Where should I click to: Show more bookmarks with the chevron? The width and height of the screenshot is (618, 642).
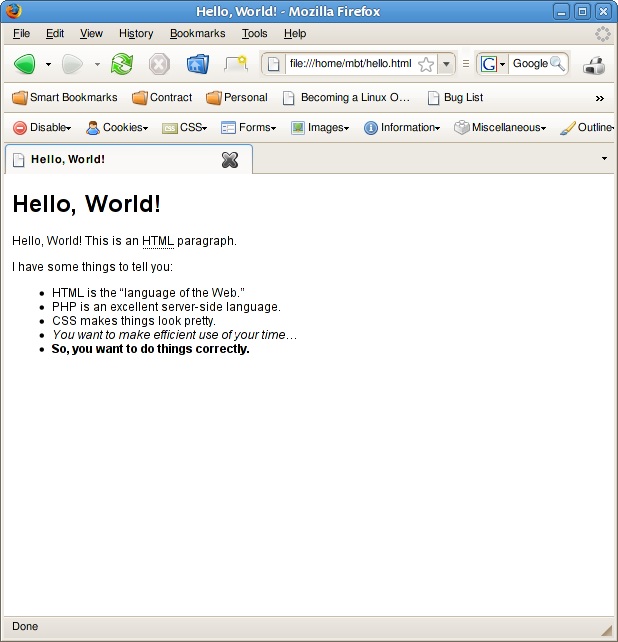click(600, 98)
